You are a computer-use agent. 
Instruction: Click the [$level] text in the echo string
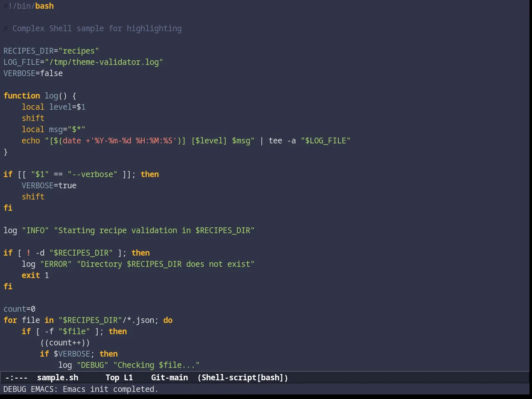click(209, 140)
